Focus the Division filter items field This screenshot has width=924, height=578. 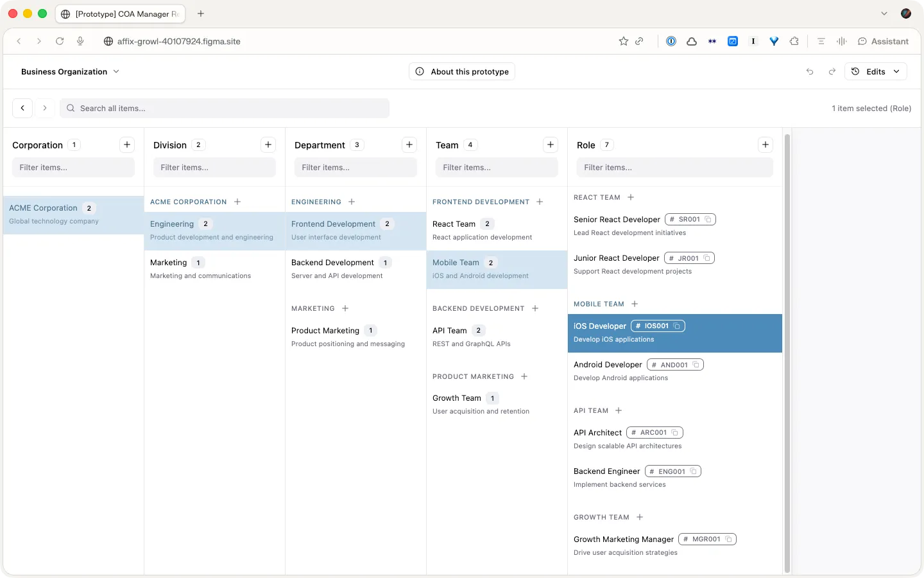tap(214, 168)
